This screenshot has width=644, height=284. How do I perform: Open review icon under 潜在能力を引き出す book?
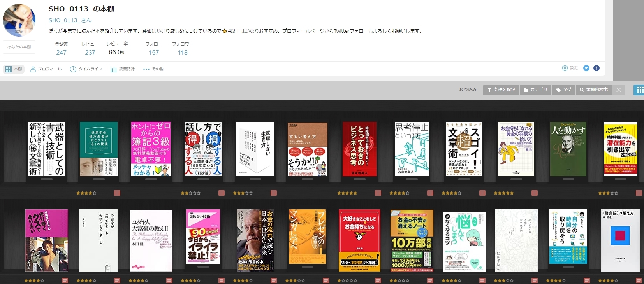(x=639, y=193)
